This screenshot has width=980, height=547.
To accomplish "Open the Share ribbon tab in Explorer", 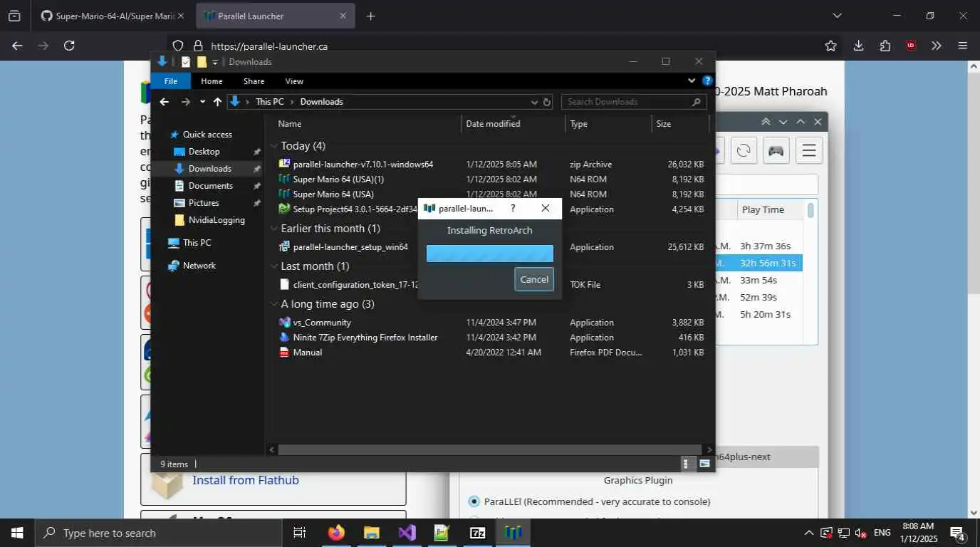I will (254, 81).
